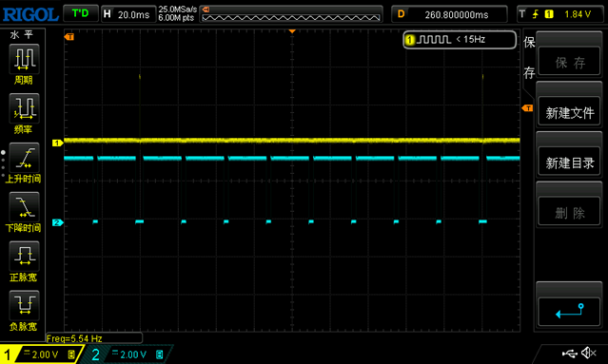
Task: Click the channel 2 bandwidth limit B icon
Action: (159, 354)
